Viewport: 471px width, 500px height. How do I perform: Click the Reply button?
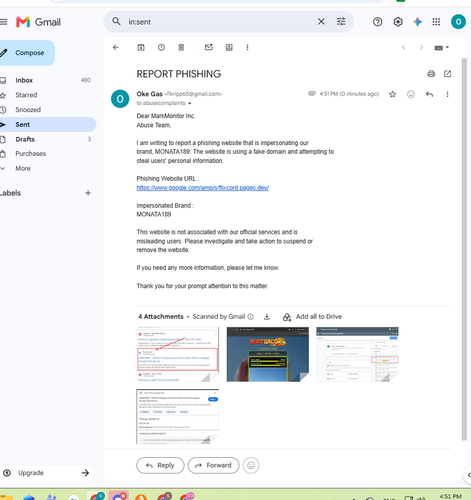(160, 465)
